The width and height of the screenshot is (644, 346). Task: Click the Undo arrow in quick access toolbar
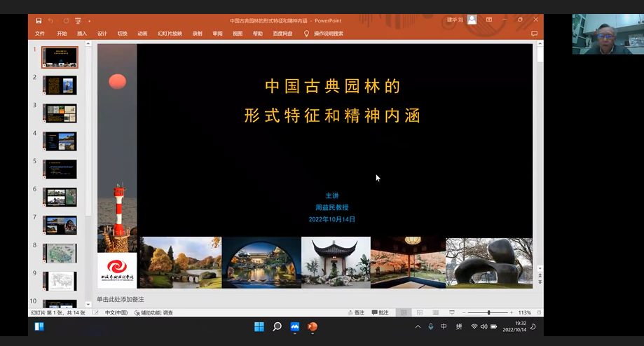point(50,20)
